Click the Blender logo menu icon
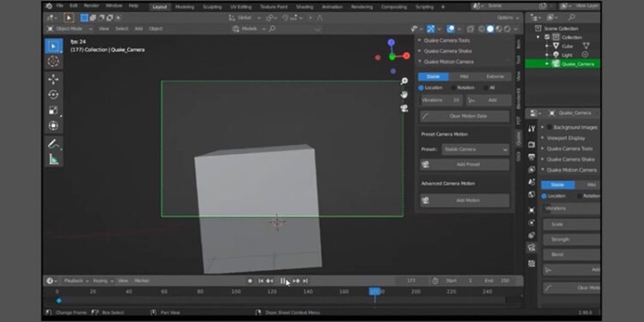 coord(49,6)
